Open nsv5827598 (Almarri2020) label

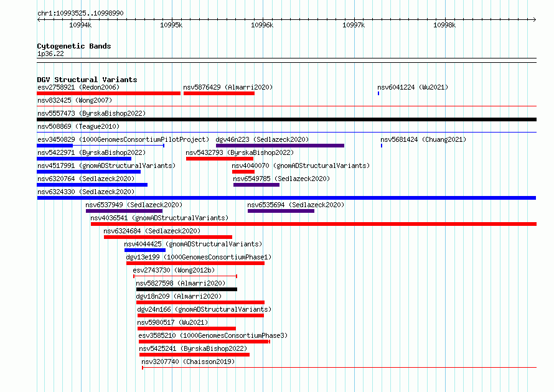[181, 283]
